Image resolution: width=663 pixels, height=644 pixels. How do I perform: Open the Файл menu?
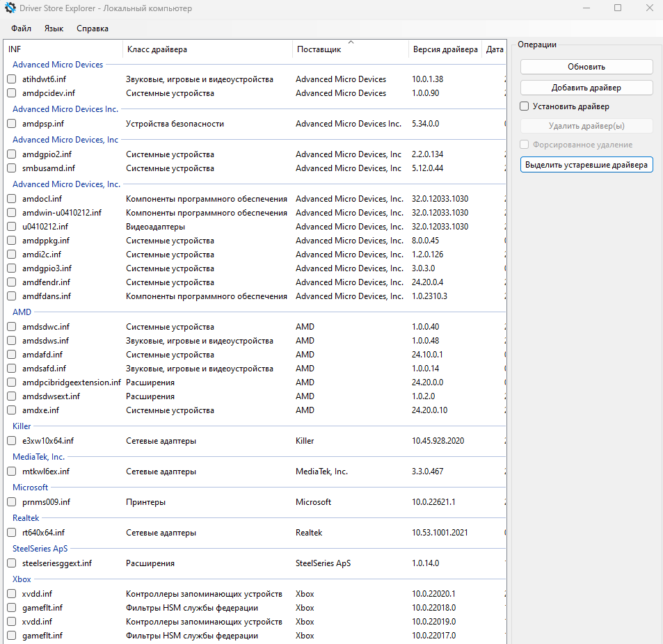click(21, 29)
